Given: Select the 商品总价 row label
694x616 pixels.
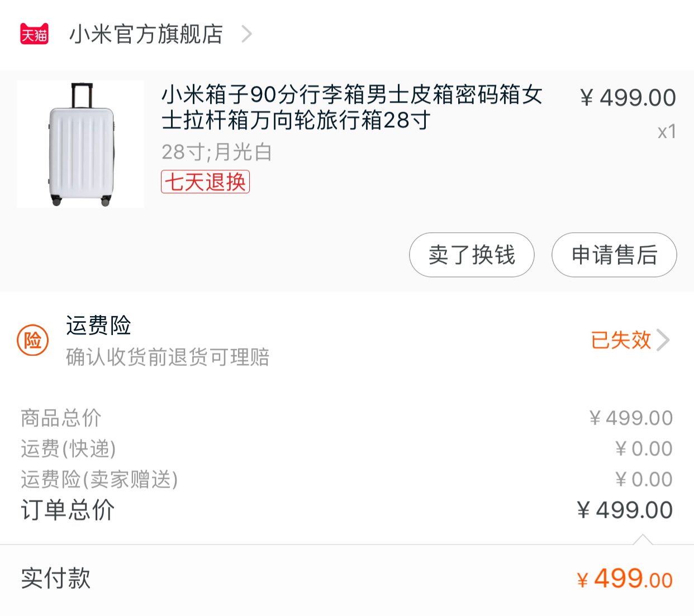Looking at the screenshot, I should [61, 418].
